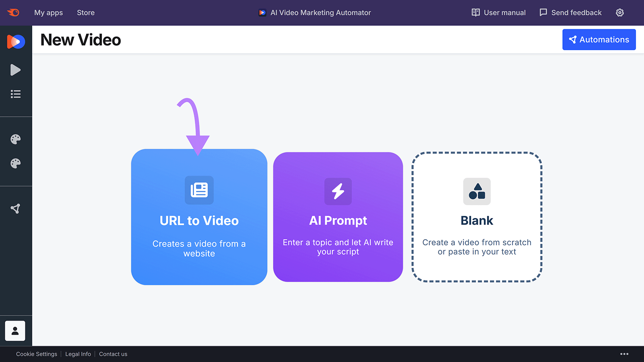Open the settings gear in the top bar

tap(619, 12)
